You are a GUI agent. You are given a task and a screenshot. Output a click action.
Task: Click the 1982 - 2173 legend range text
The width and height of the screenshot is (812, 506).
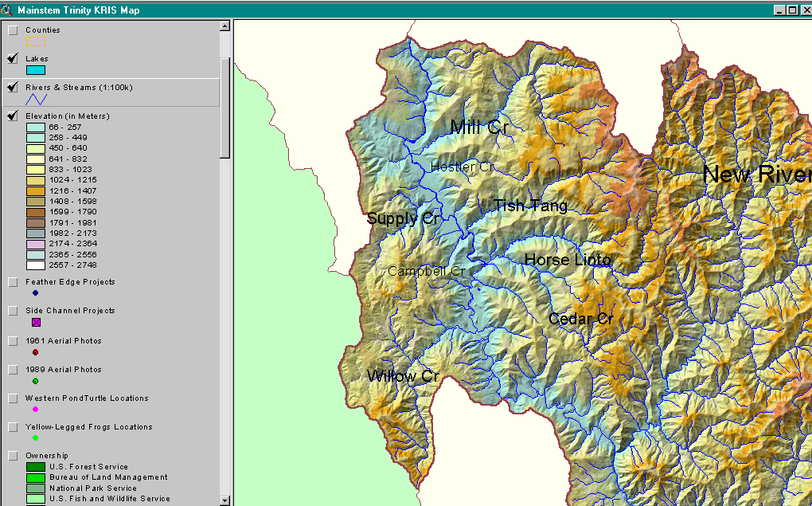(73, 233)
